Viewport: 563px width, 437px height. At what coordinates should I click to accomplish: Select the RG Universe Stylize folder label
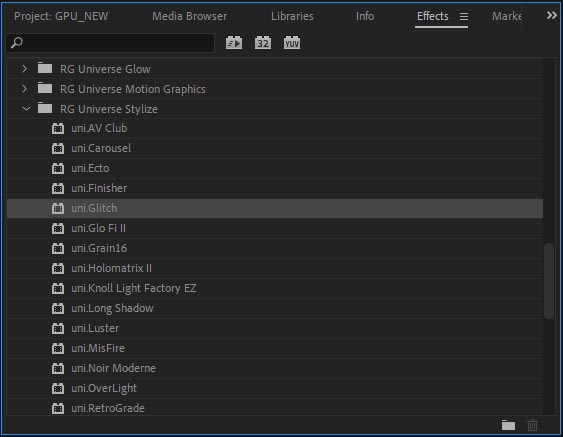109,109
